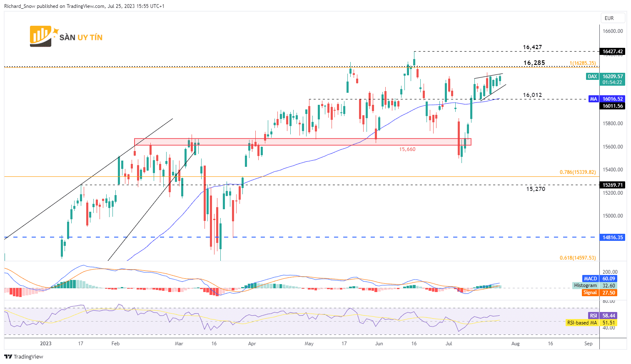The image size is (631, 364).
Task: Click the 15000.00 price axis tick
Action: [x=613, y=216]
